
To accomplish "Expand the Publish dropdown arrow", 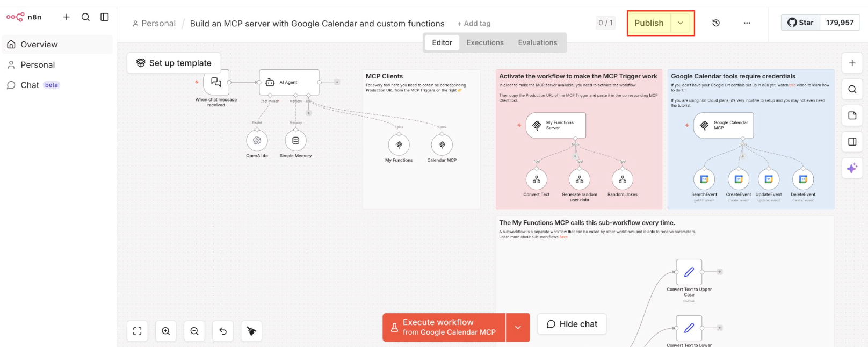I will 681,23.
